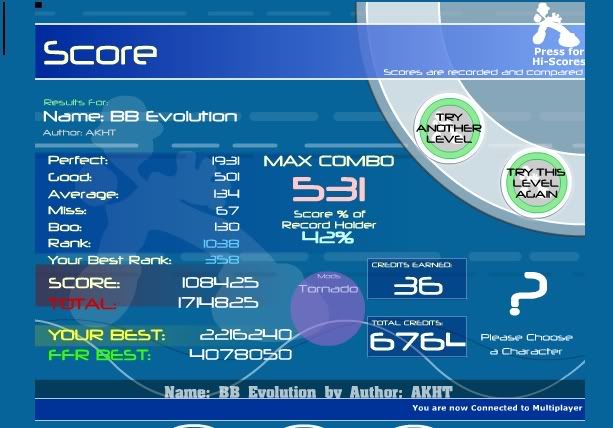Click the bottom song title banner
Viewport: 613px width, 428px height.
pos(308,391)
